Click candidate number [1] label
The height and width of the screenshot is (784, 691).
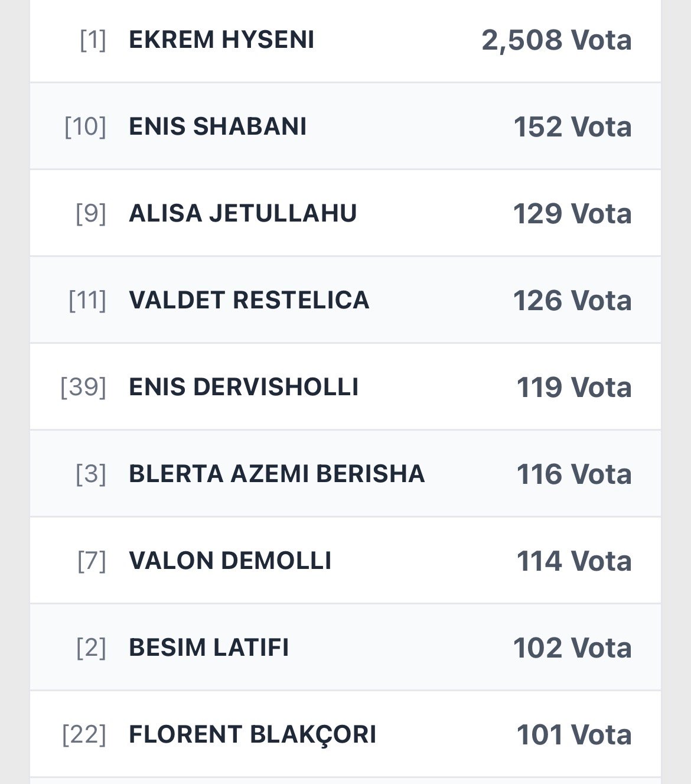[93, 40]
